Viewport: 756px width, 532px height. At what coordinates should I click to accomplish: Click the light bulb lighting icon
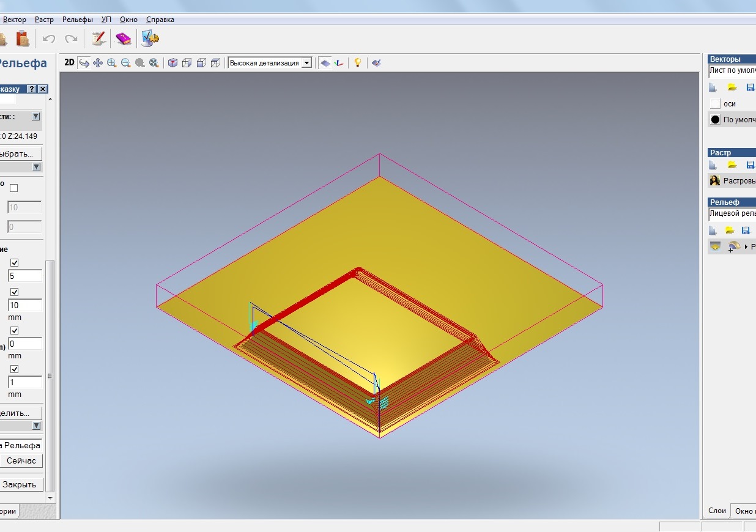click(358, 62)
